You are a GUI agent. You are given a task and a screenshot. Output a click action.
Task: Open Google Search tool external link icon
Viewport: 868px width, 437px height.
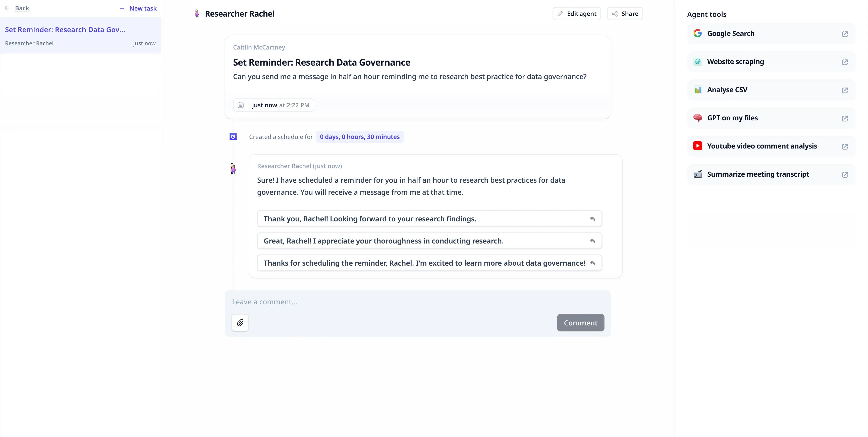[x=844, y=34]
